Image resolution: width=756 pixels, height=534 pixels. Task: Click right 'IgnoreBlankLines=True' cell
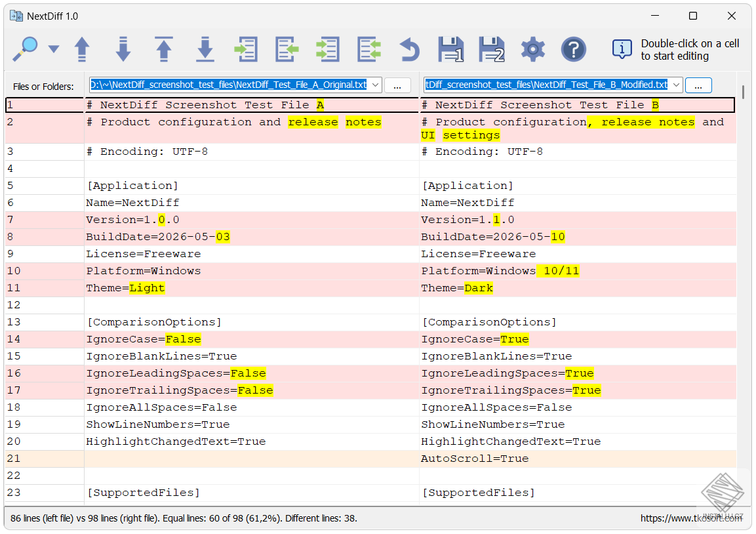[578, 356]
